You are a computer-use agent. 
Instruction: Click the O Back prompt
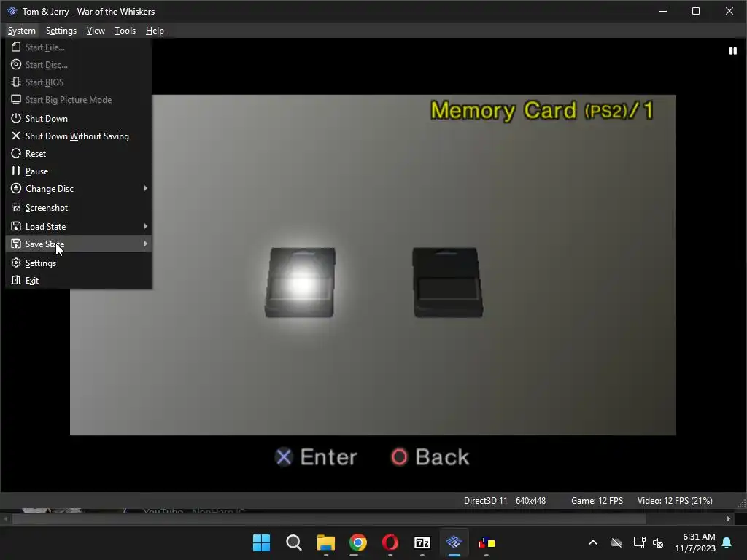[430, 457]
